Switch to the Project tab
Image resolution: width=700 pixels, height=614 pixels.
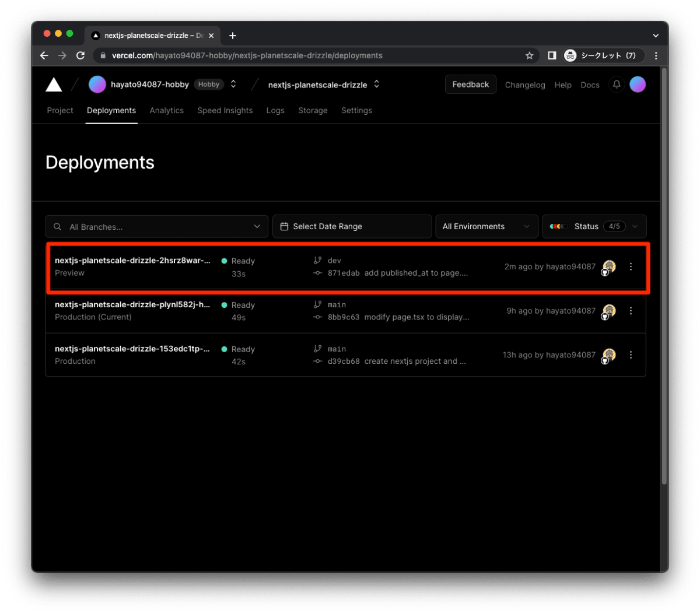pos(60,110)
